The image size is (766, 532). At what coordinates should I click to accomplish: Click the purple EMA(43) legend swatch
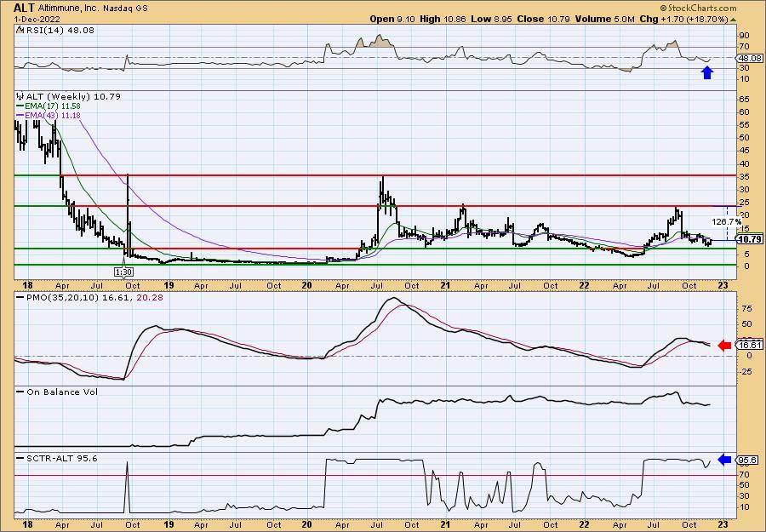pos(20,115)
